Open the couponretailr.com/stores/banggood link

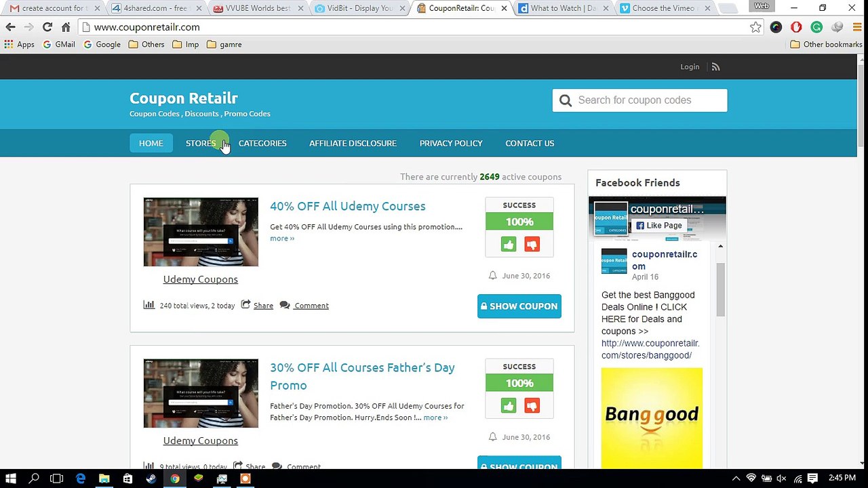650,349
